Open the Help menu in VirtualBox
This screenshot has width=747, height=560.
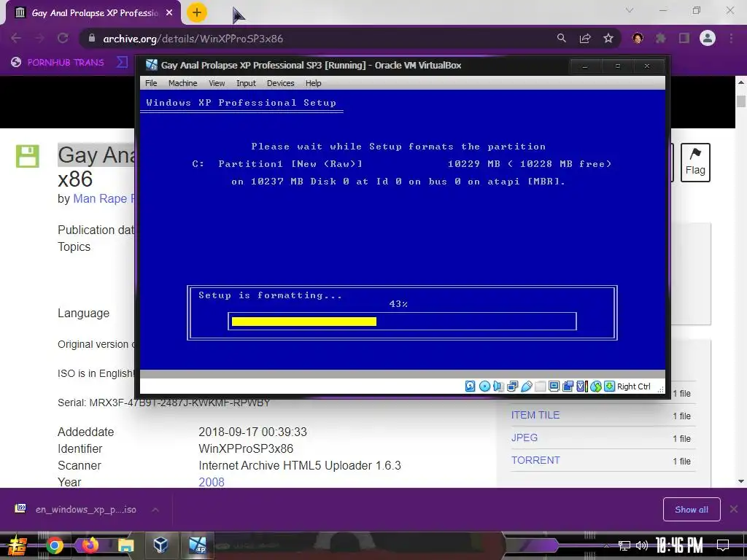click(x=314, y=83)
